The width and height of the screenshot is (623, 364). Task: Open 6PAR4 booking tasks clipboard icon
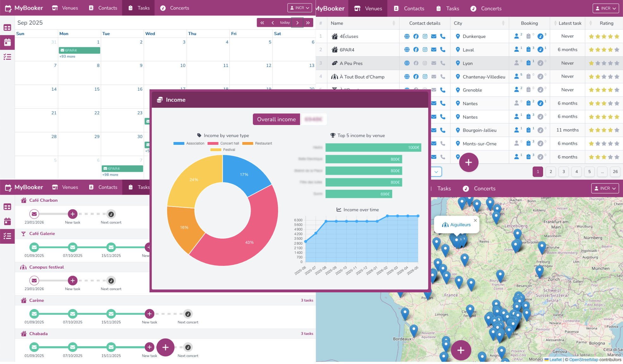(x=528, y=50)
